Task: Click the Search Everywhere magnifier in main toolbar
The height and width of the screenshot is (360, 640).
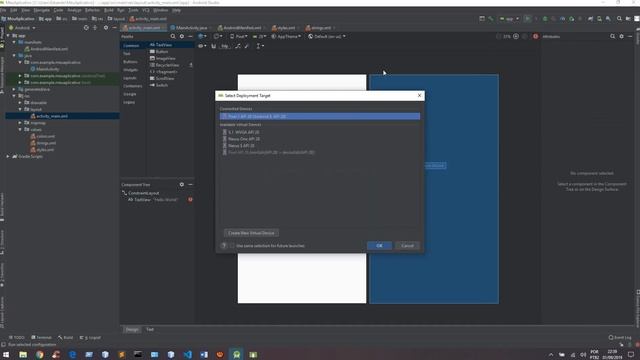Action: coord(619,19)
